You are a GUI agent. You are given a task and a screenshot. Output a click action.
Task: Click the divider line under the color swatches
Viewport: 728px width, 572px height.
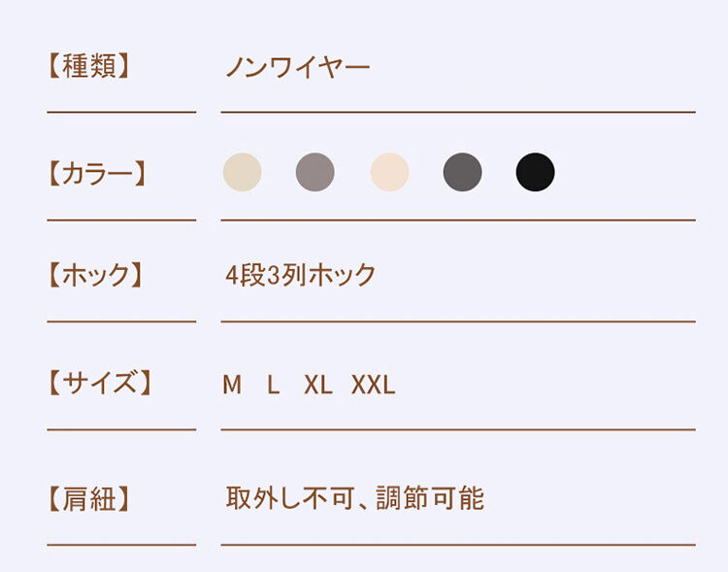tap(458, 219)
